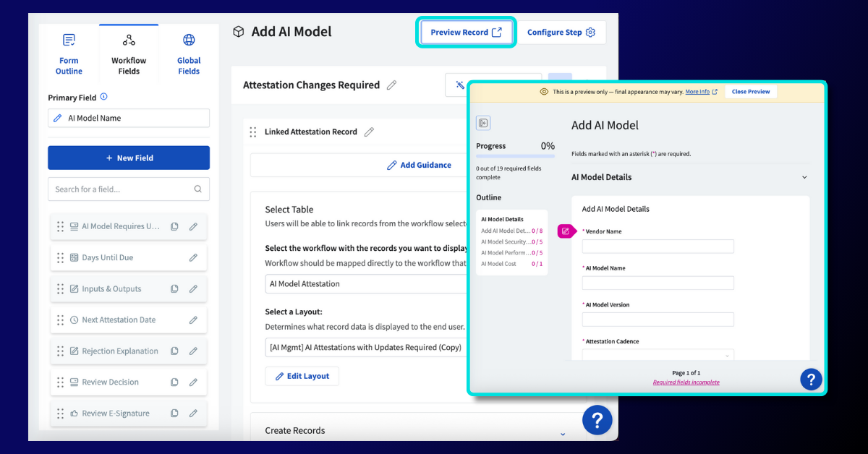868x454 pixels.
Task: Click the magic wand button in section header
Action: (x=459, y=85)
